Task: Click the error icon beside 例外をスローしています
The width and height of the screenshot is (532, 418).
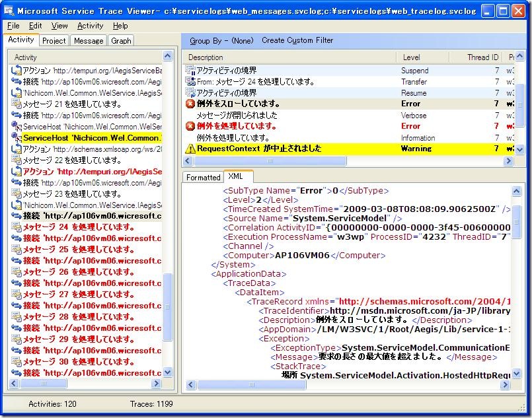Action: click(x=190, y=104)
